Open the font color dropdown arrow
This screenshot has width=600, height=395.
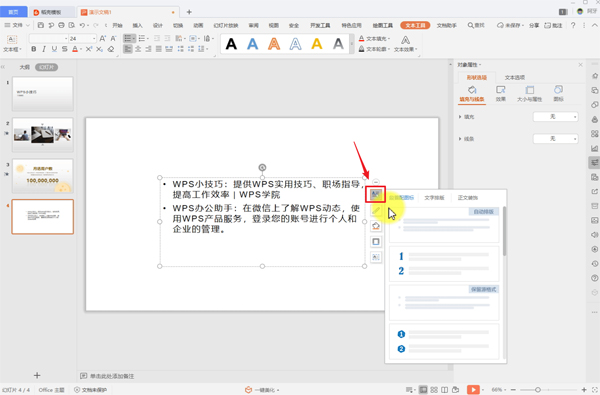pyautogui.click(x=81, y=49)
